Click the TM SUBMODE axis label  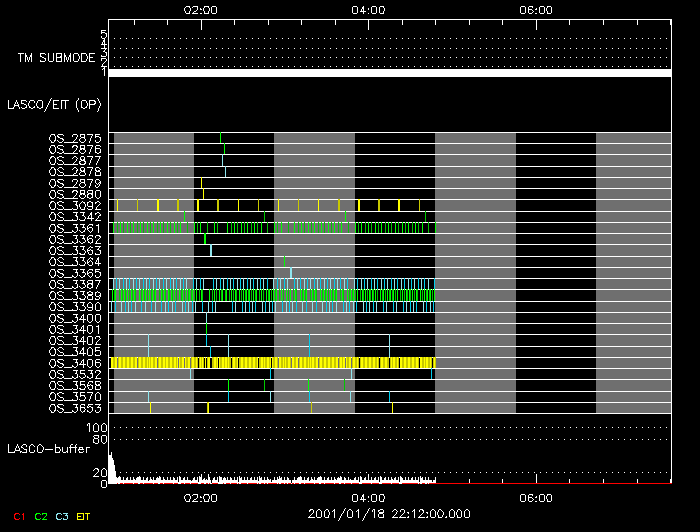[54, 58]
